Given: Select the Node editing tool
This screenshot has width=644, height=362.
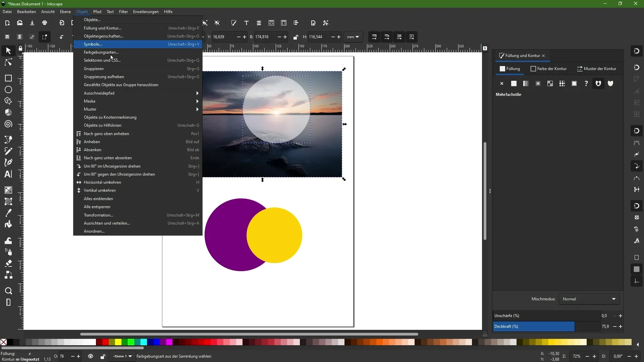Looking at the screenshot, I should coord(8,63).
